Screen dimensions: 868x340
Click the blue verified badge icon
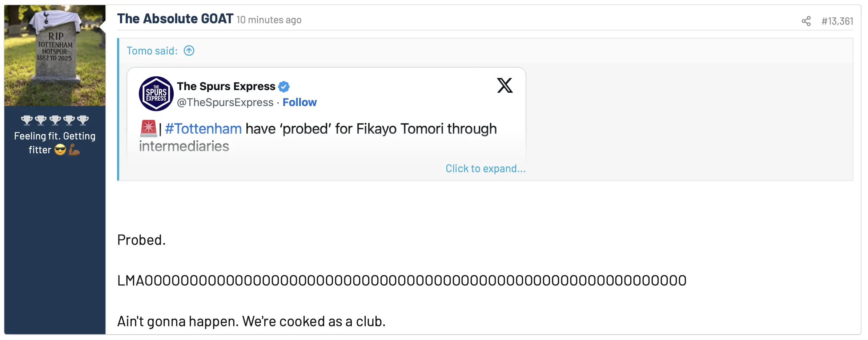point(284,86)
